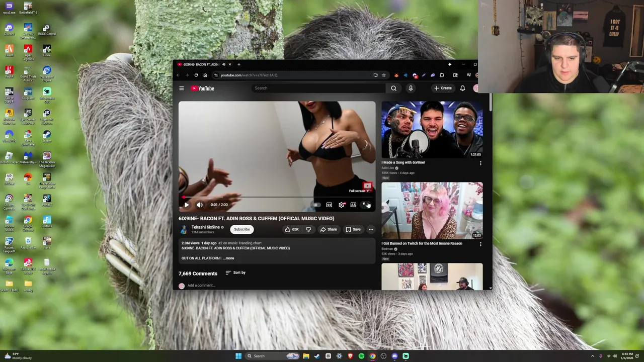The width and height of the screenshot is (644, 362).
Task: Open File Explorer from taskbar
Action: click(x=306, y=356)
